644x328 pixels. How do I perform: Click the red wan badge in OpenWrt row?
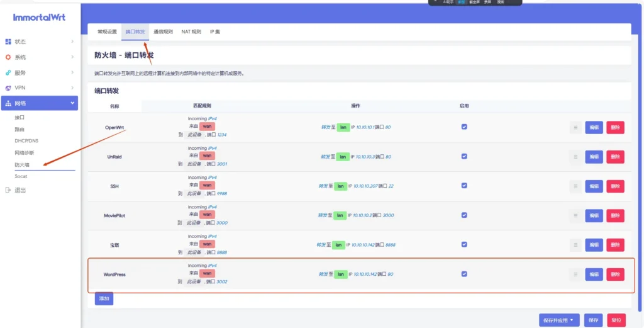pos(207,126)
